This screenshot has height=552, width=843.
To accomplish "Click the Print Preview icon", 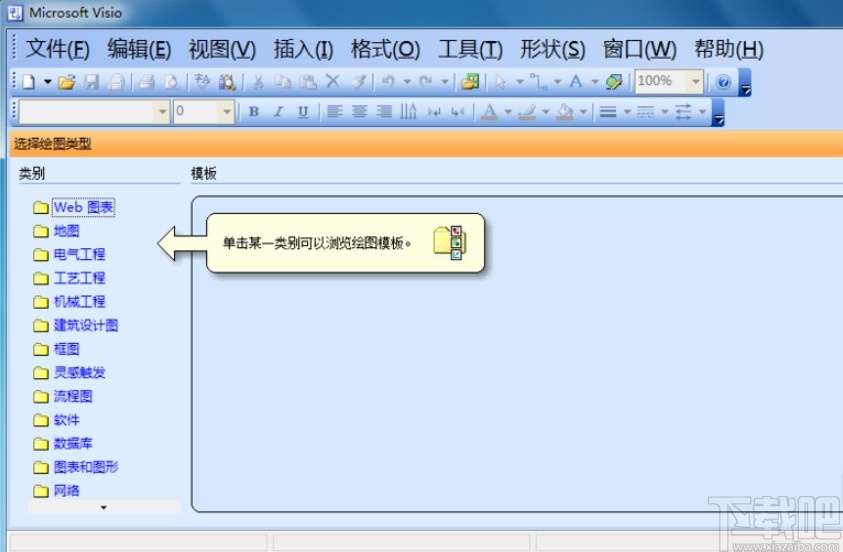I will [172, 82].
